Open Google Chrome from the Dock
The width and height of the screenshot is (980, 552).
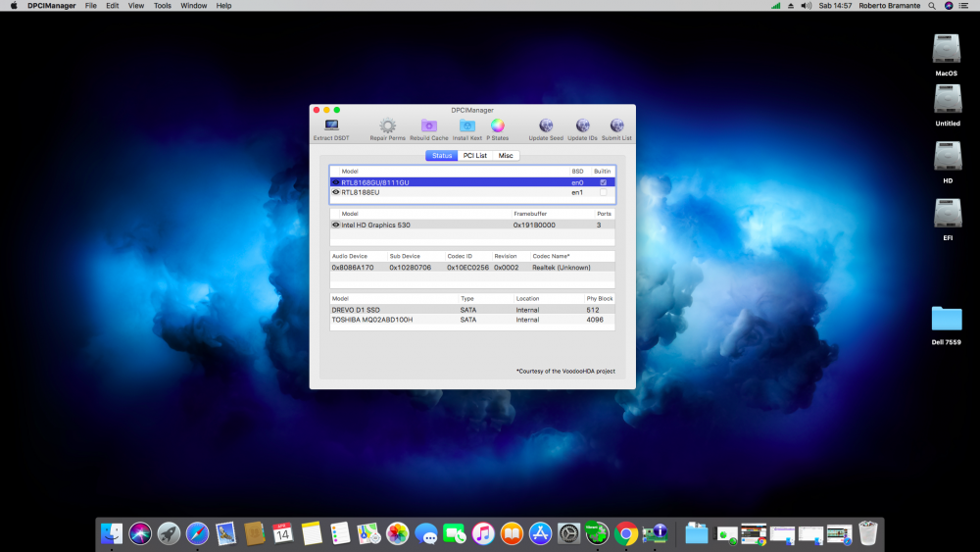tap(625, 534)
